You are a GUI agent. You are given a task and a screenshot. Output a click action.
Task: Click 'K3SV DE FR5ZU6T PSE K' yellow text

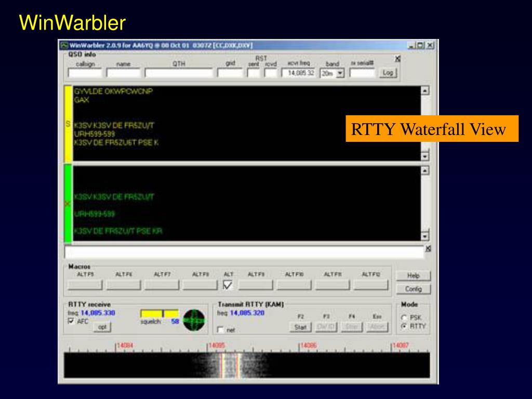[x=116, y=142]
